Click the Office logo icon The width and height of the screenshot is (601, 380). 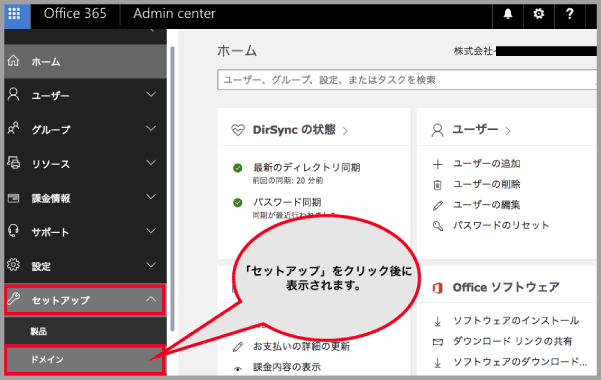point(437,288)
